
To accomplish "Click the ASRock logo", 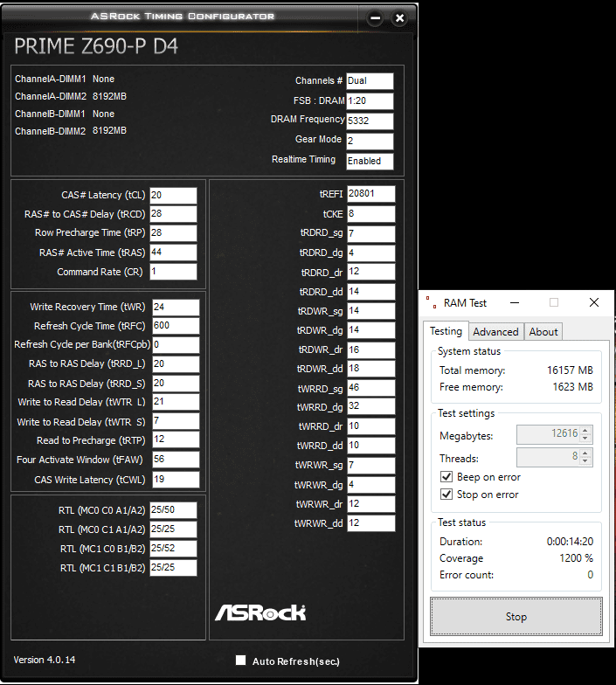I will (260, 612).
